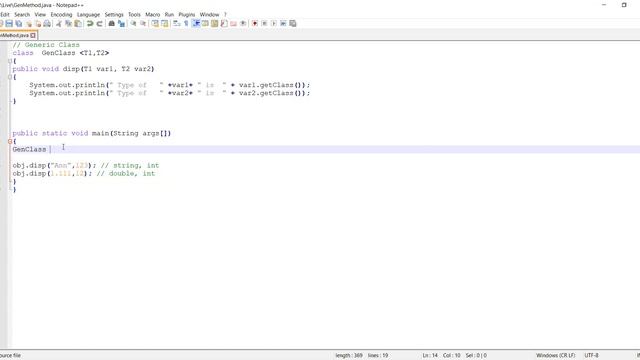Play back the recorded macro icon
The image size is (640, 360).
click(x=274, y=24)
